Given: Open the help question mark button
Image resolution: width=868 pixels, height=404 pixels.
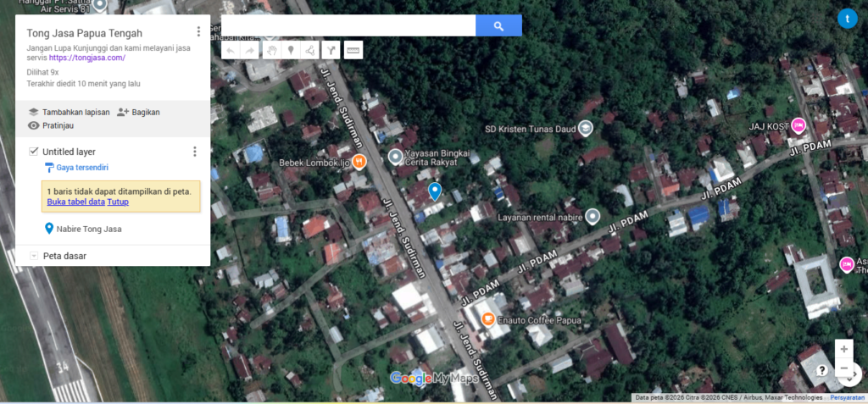Looking at the screenshot, I should coord(822,370).
